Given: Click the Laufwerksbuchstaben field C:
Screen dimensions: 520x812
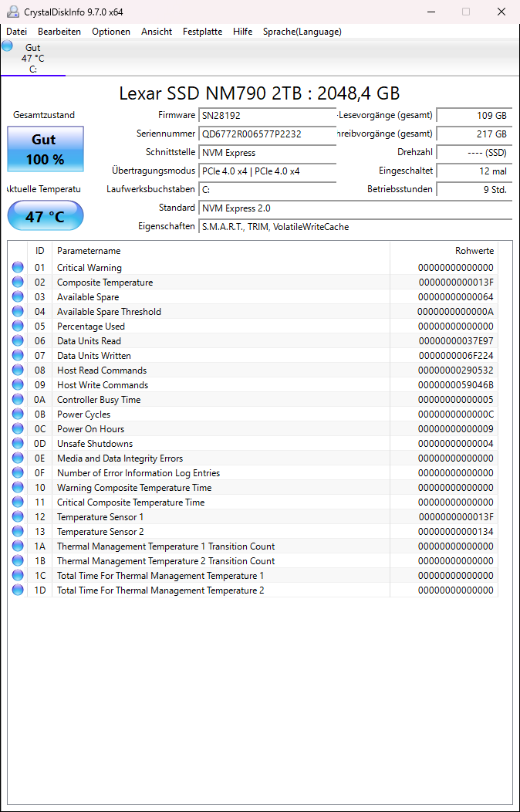Looking at the screenshot, I should tap(268, 190).
